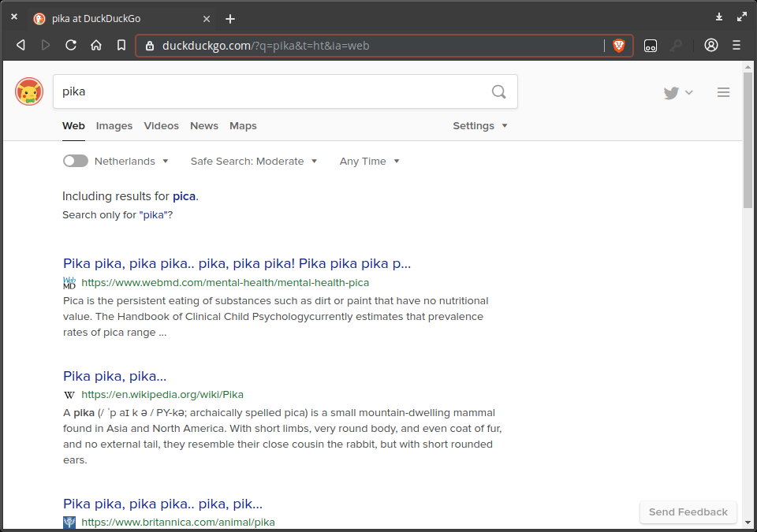Open Safe Search: Moderate dropdown
Screen dimensions: 757x532
click(254, 162)
